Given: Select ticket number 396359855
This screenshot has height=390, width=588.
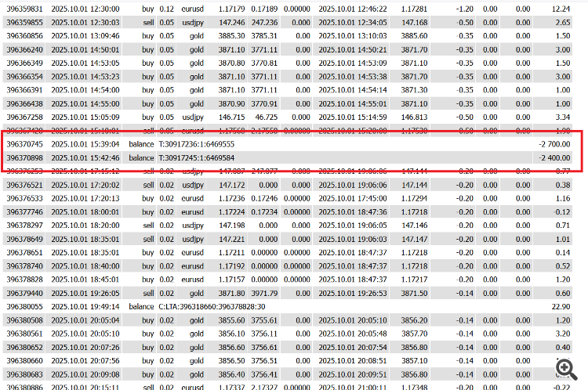Looking at the screenshot, I should (x=25, y=23).
